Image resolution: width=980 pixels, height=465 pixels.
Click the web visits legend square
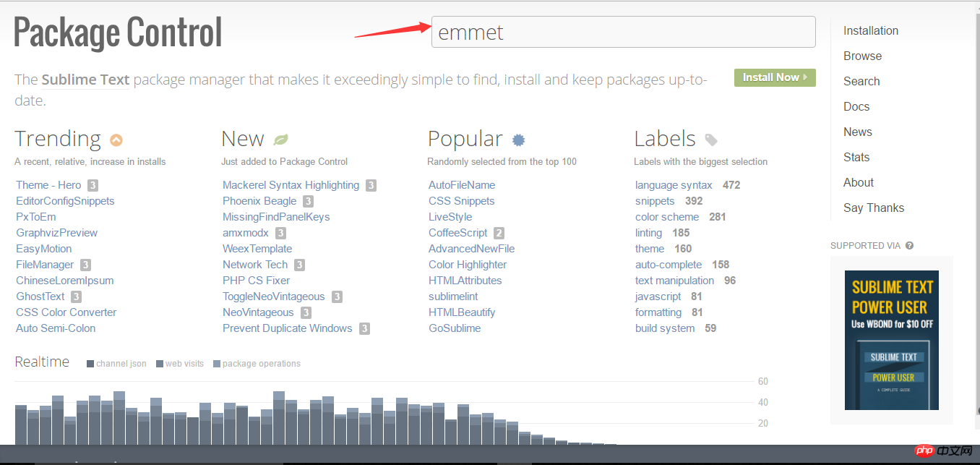point(159,364)
